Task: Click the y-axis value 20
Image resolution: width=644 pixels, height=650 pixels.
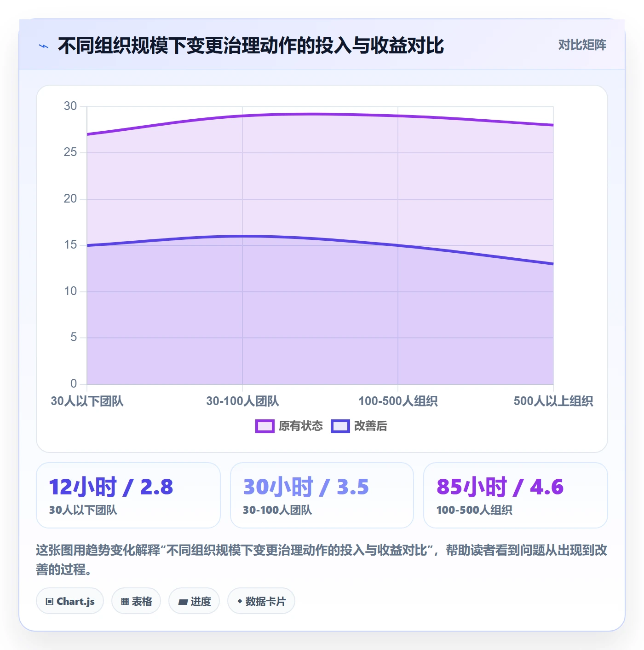Action: click(70, 199)
